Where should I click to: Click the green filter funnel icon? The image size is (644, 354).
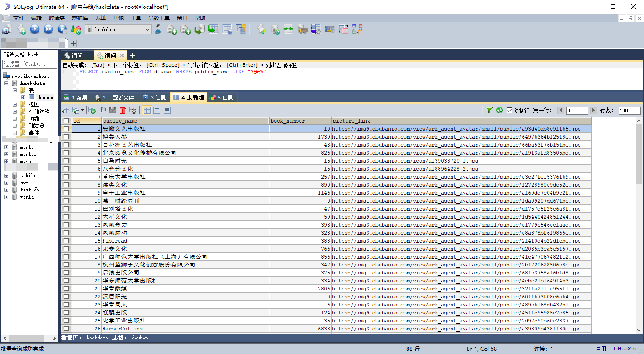pyautogui.click(x=489, y=110)
